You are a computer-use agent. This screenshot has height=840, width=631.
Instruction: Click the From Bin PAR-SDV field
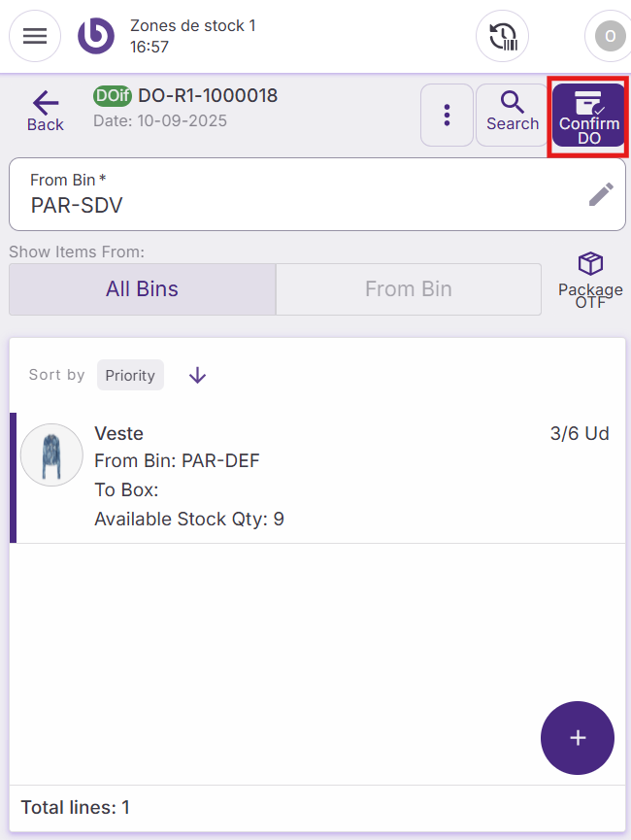pyautogui.click(x=291, y=194)
